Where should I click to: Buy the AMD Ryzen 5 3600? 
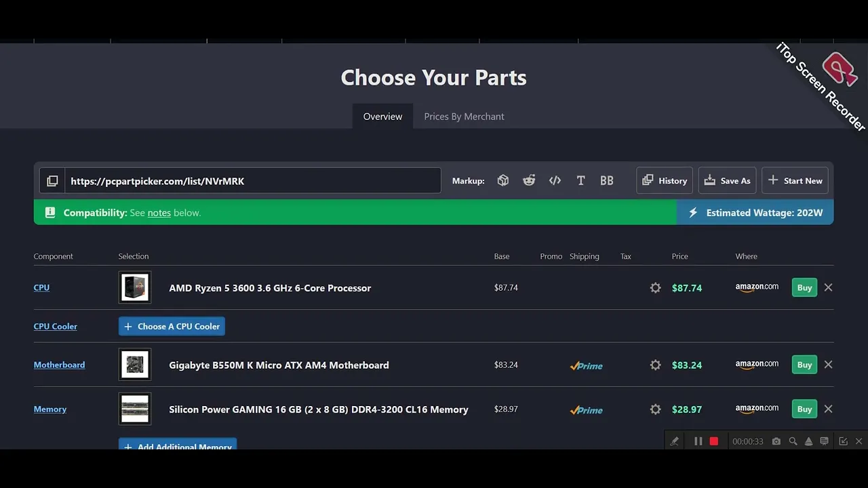[804, 287]
